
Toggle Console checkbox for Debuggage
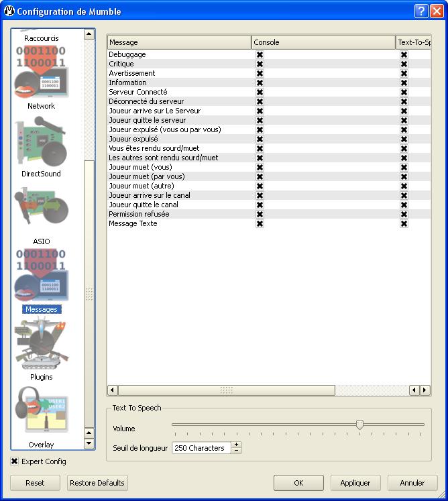pyautogui.click(x=260, y=55)
